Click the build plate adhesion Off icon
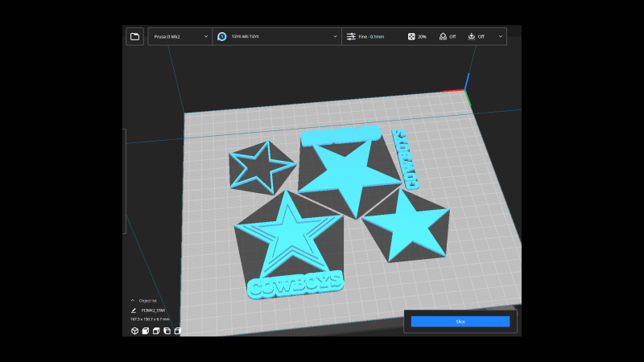Viewport: 644px width, 362px height. point(471,36)
